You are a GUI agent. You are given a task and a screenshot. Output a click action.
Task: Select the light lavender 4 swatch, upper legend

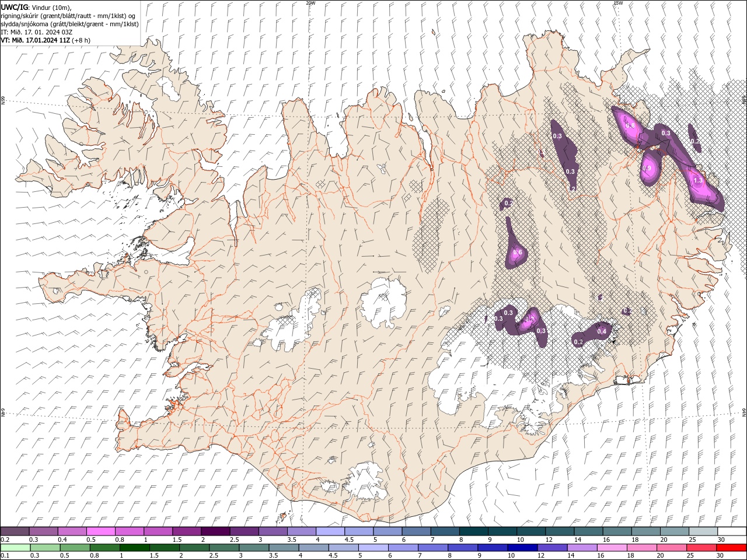[x=330, y=531]
